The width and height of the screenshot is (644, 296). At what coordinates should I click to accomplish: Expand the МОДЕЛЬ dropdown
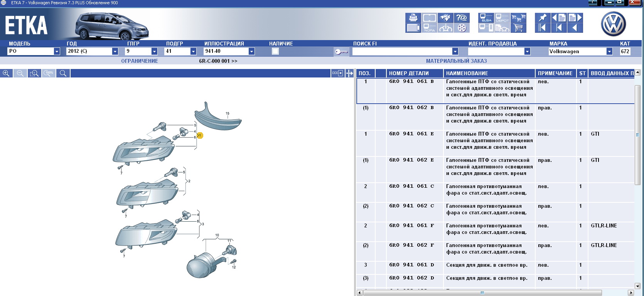tap(57, 51)
